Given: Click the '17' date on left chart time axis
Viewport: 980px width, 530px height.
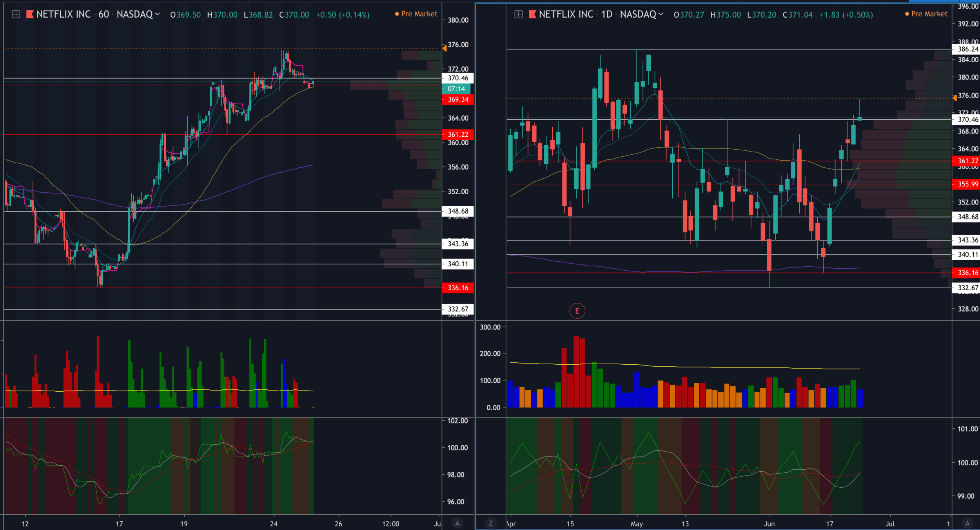Looking at the screenshot, I should [119, 524].
